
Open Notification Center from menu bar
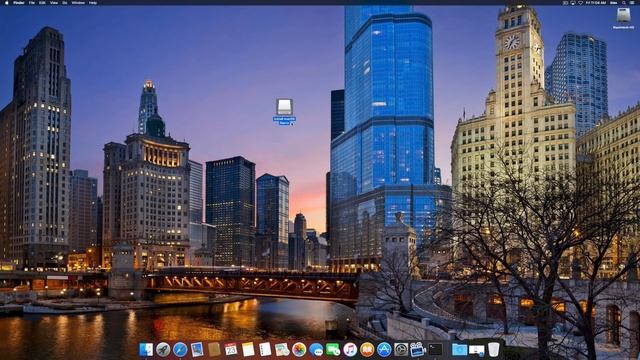tap(632, 2)
